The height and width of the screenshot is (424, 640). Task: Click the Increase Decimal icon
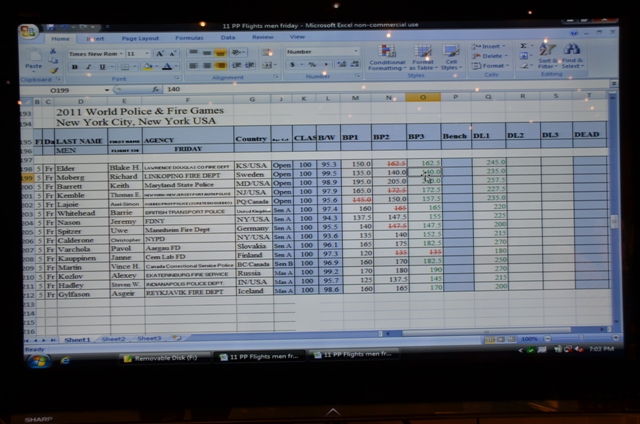coord(342,64)
